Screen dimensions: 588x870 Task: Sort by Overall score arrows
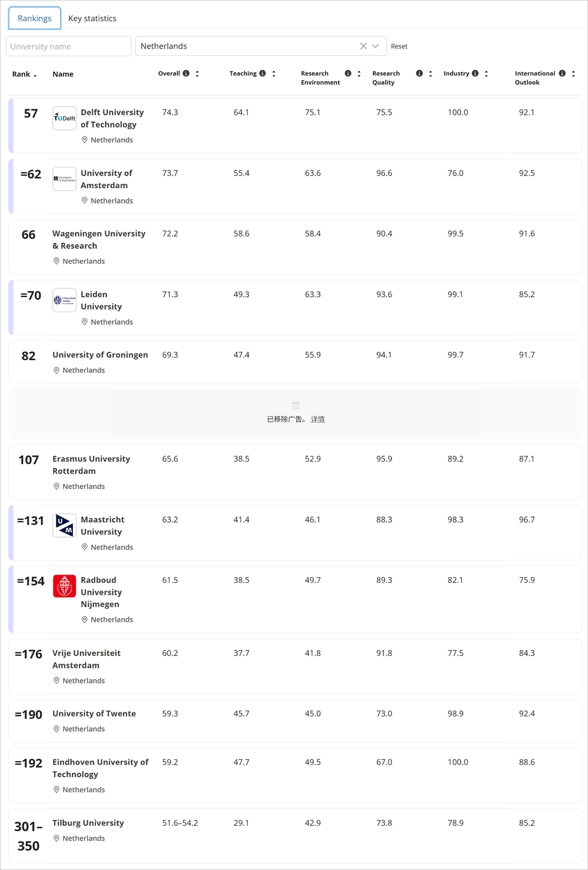197,74
